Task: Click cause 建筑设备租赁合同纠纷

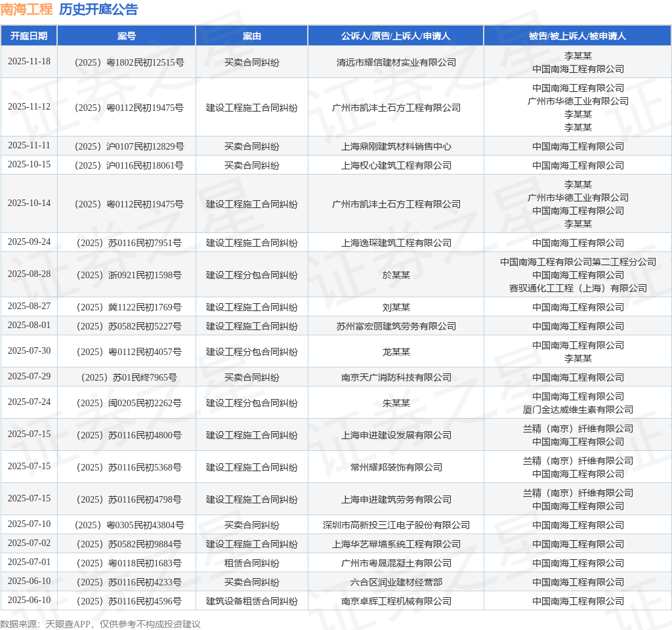Action: (x=251, y=601)
